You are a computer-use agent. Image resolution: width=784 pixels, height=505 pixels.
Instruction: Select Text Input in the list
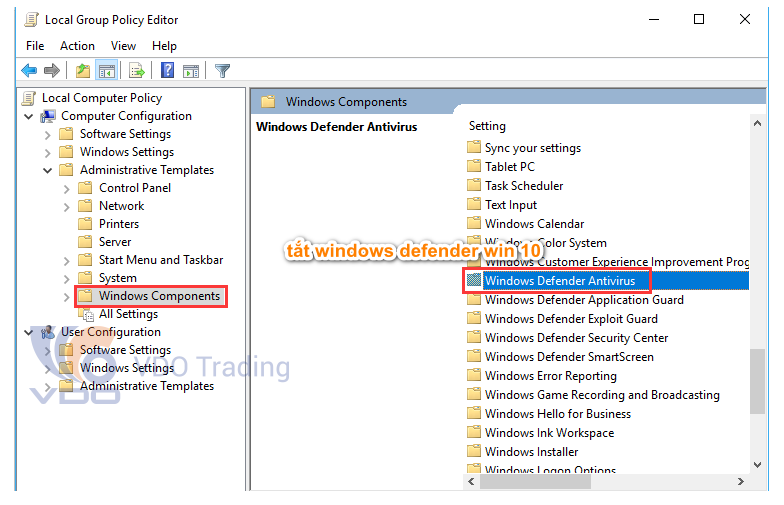click(x=510, y=204)
